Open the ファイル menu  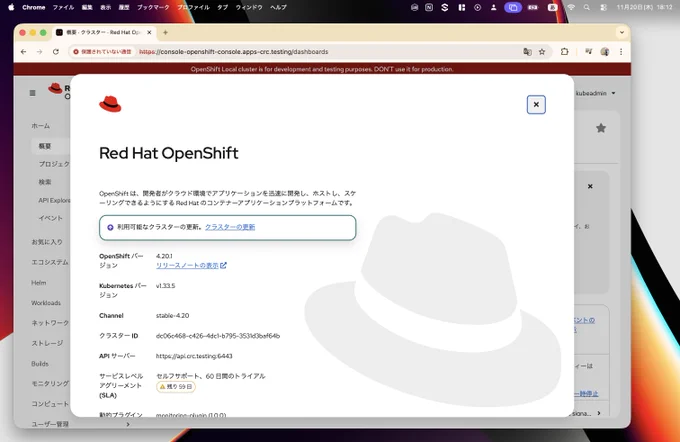click(x=63, y=7)
